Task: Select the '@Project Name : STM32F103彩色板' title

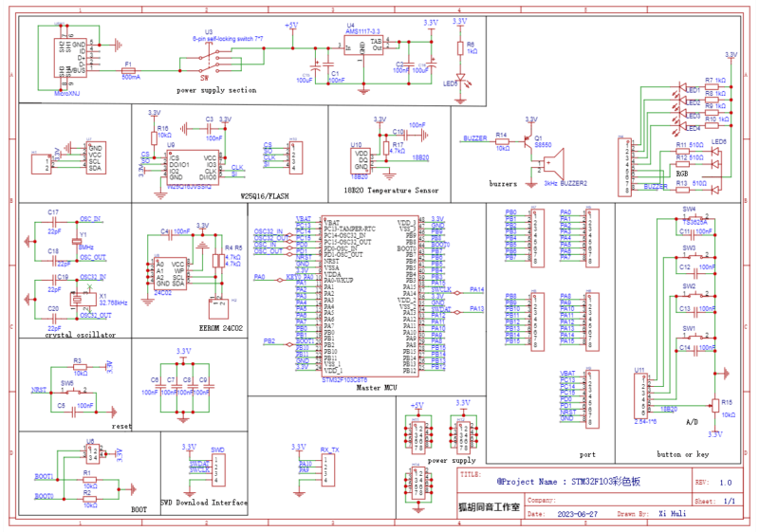Action: click(x=568, y=482)
